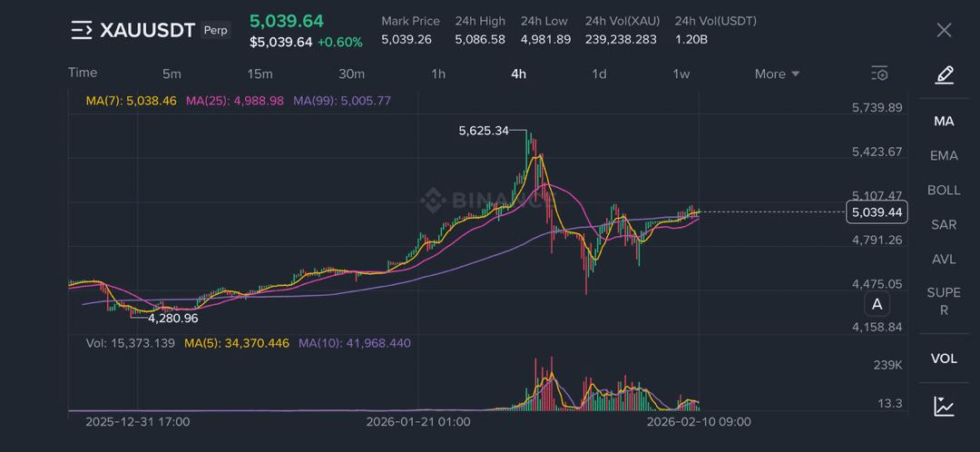Enable the SAR indicator
The height and width of the screenshot is (452, 980).
click(x=944, y=224)
